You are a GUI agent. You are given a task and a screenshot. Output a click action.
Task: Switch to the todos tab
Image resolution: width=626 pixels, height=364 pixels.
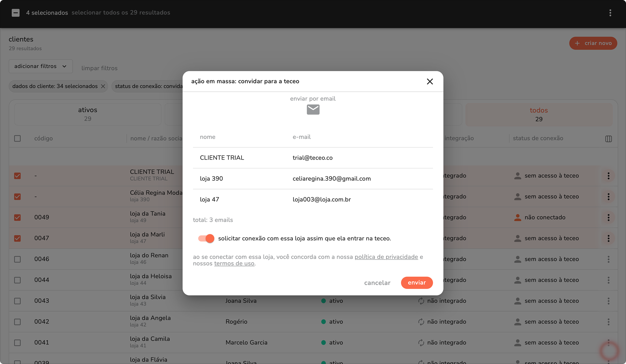pyautogui.click(x=539, y=114)
